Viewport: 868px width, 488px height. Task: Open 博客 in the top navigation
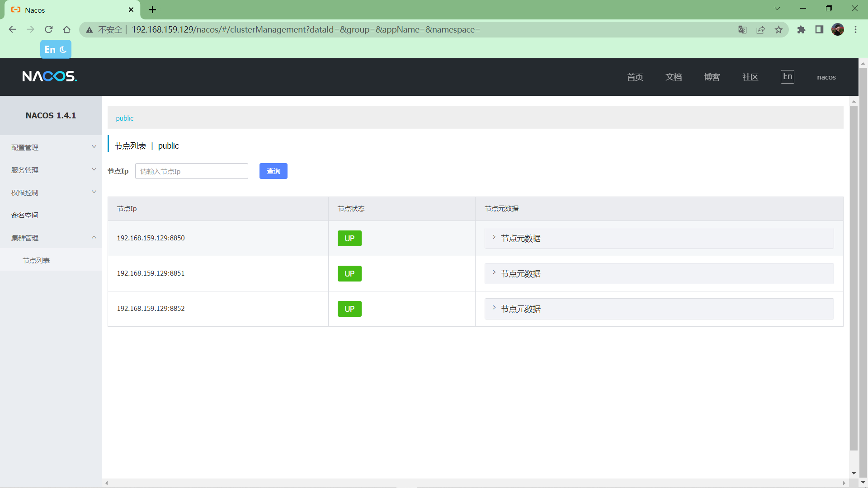(712, 77)
